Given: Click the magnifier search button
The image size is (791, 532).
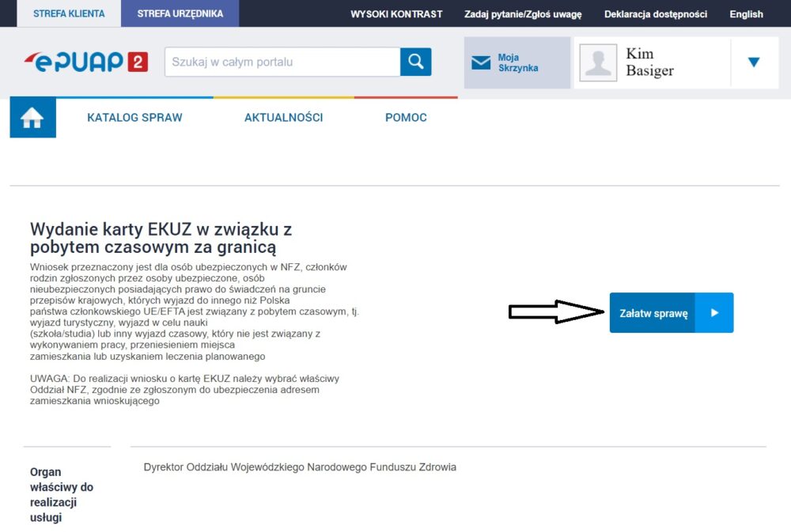Looking at the screenshot, I should click(415, 62).
